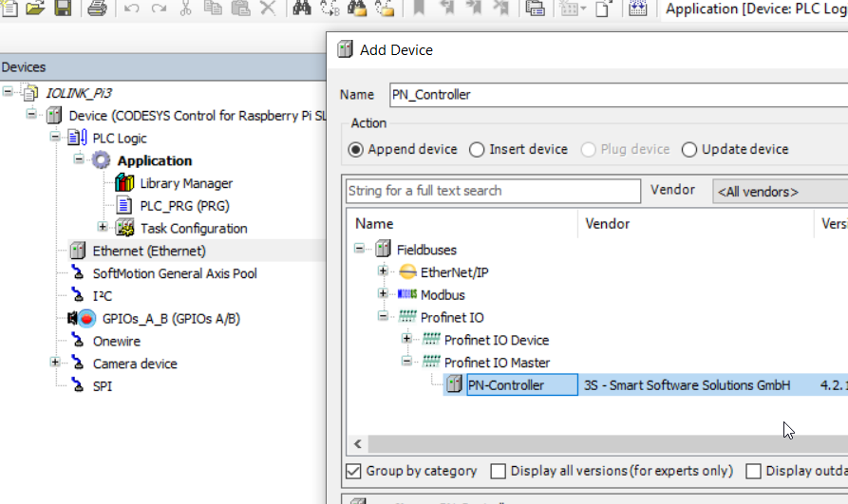Viewport: 848px width, 504px height.
Task: Click the Ethernet device icon in tree
Action: coord(77,251)
